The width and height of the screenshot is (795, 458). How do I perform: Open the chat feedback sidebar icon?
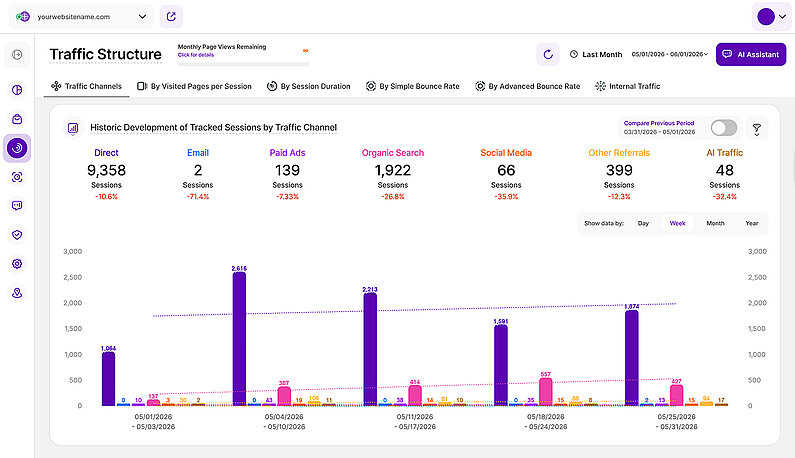(x=17, y=205)
